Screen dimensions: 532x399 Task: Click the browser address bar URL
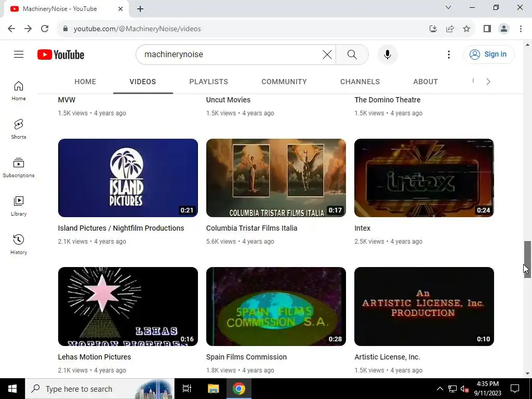[137, 29]
